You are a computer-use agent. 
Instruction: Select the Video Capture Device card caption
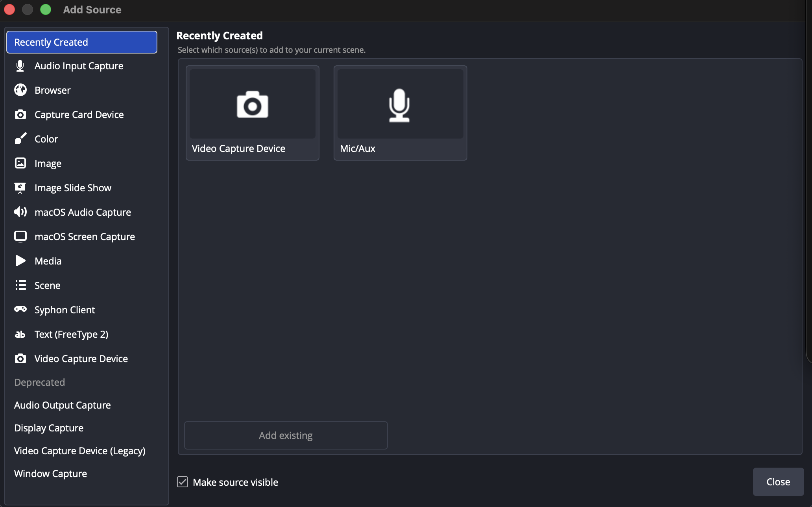point(238,148)
